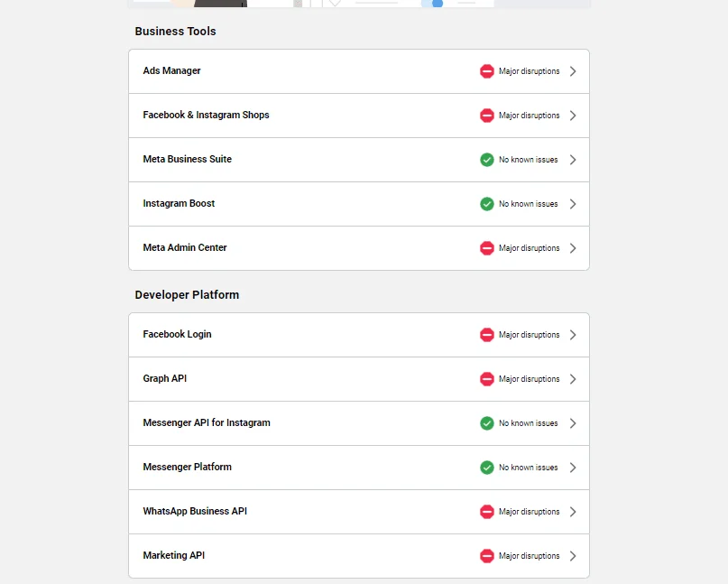
Task: Click 'Major disruptions' text for WhatsApp Business API
Action: pos(529,512)
